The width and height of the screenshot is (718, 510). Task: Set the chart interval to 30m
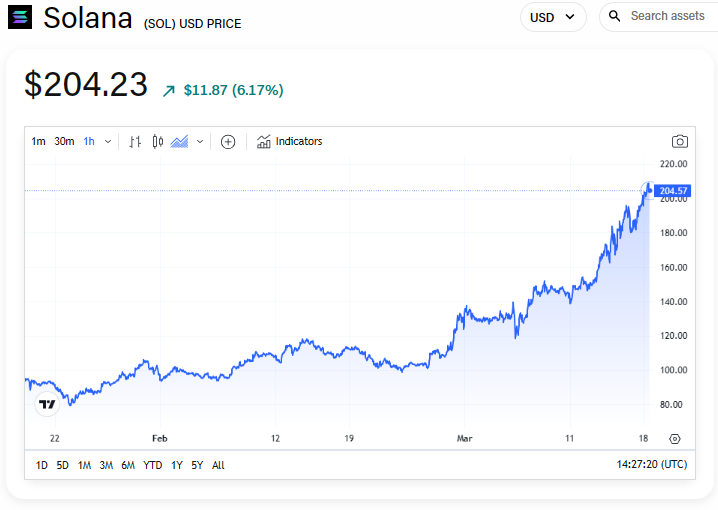pyautogui.click(x=64, y=142)
